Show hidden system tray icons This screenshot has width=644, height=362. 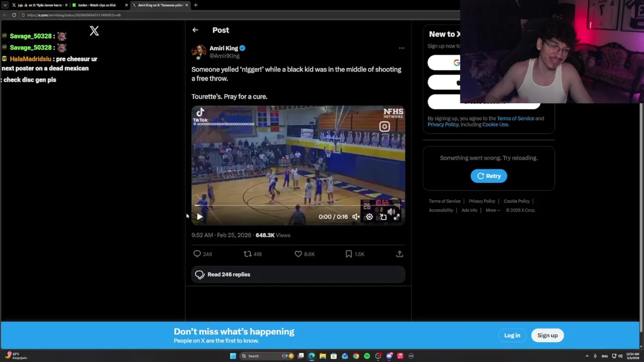pyautogui.click(x=587, y=356)
